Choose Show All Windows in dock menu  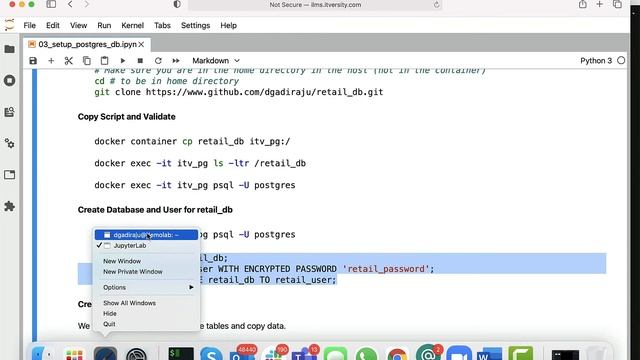[129, 303]
